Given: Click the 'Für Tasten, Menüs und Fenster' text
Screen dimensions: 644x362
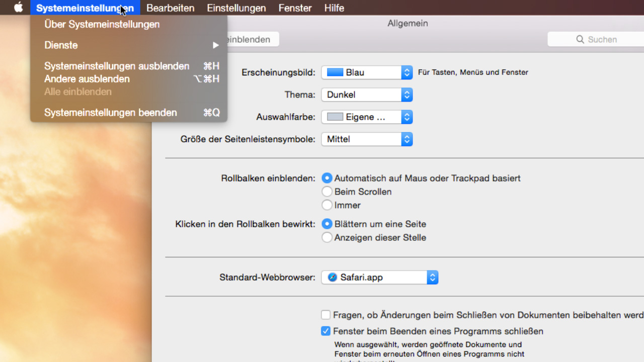Looking at the screenshot, I should coord(473,72).
